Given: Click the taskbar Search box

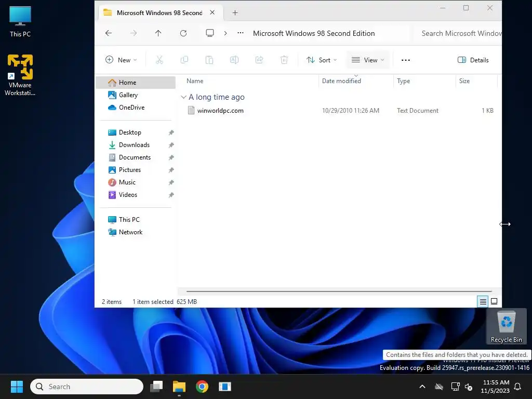Looking at the screenshot, I should 87,387.
